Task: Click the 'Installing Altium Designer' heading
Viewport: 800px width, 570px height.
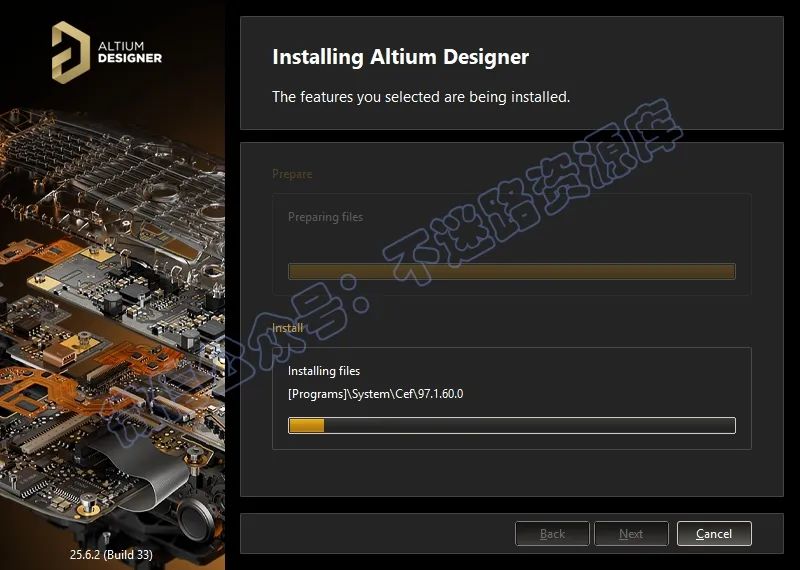Action: [401, 57]
